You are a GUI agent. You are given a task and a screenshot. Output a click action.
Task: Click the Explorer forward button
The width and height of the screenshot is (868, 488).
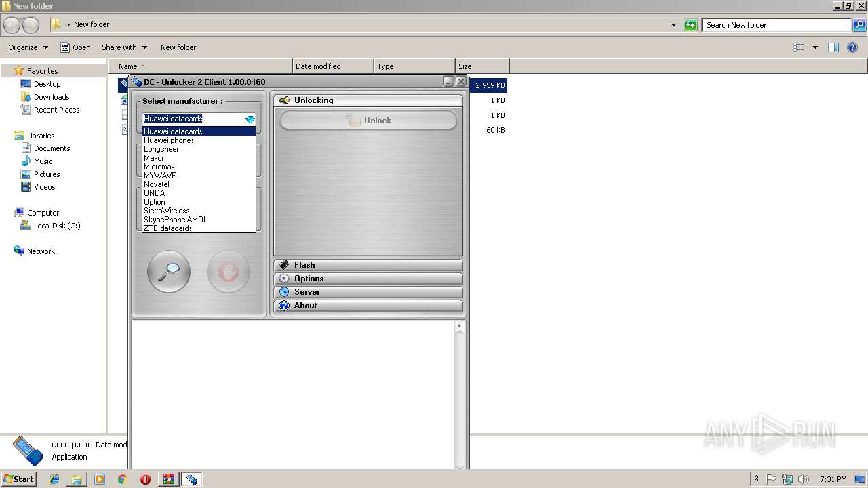[x=31, y=25]
